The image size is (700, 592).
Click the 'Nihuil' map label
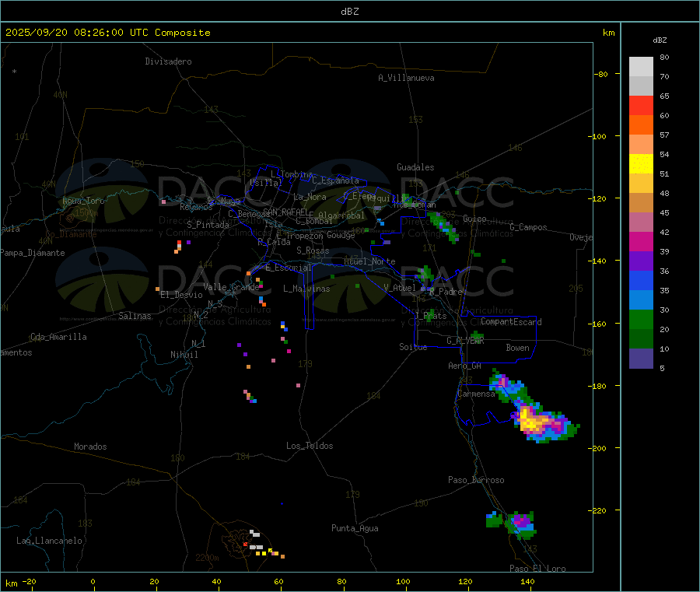pyautogui.click(x=184, y=355)
